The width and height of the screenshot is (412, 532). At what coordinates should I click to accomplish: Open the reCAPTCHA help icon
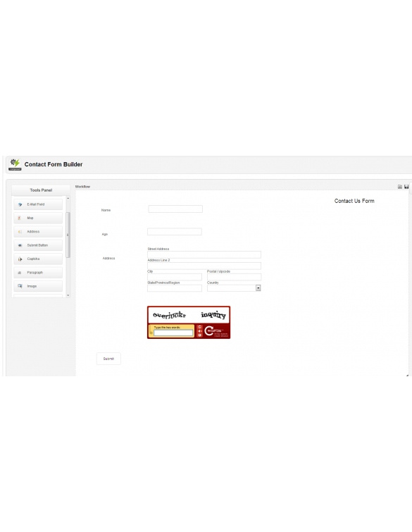[x=200, y=335]
